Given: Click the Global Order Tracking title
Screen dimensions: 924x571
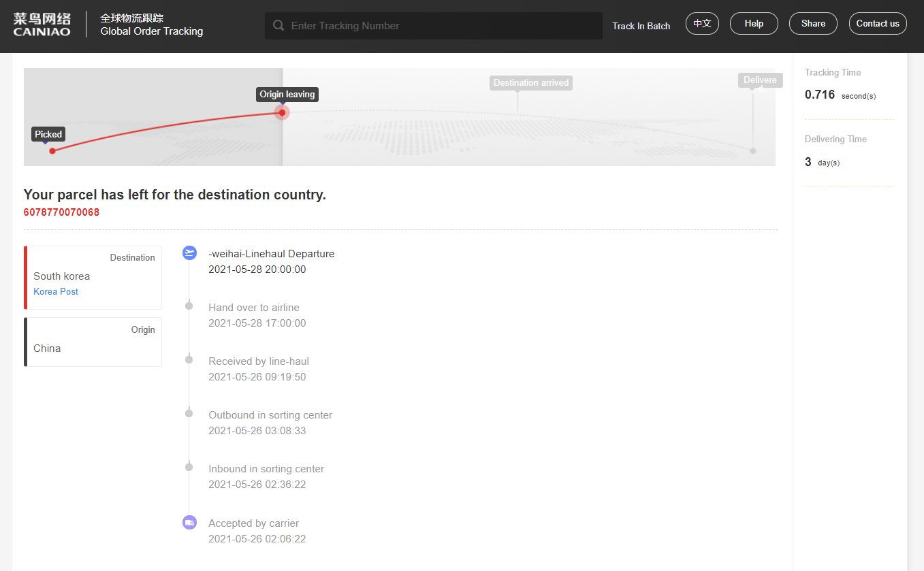Looking at the screenshot, I should (152, 31).
